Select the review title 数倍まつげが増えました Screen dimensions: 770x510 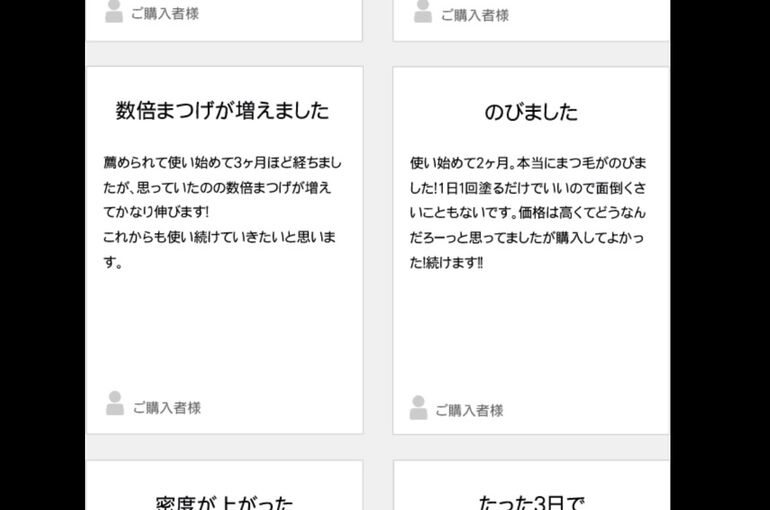pyautogui.click(x=222, y=110)
